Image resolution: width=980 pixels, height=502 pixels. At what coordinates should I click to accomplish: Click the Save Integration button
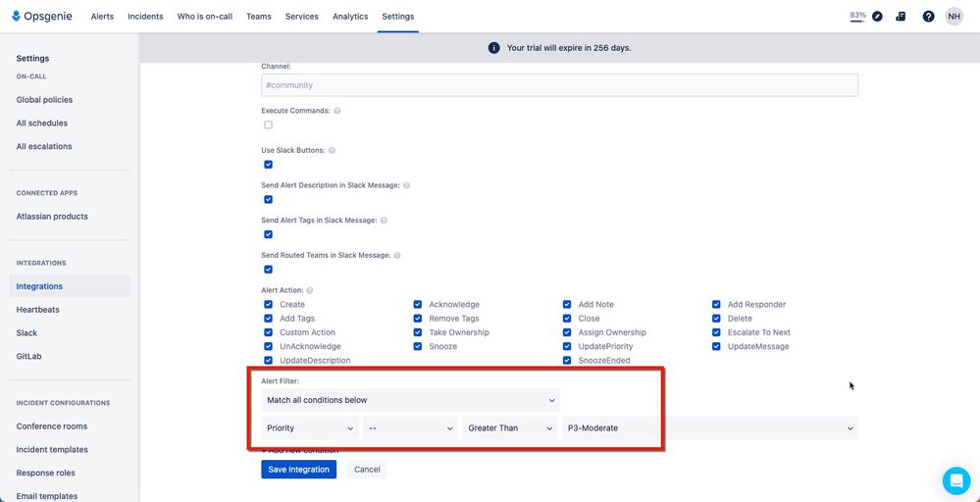299,470
